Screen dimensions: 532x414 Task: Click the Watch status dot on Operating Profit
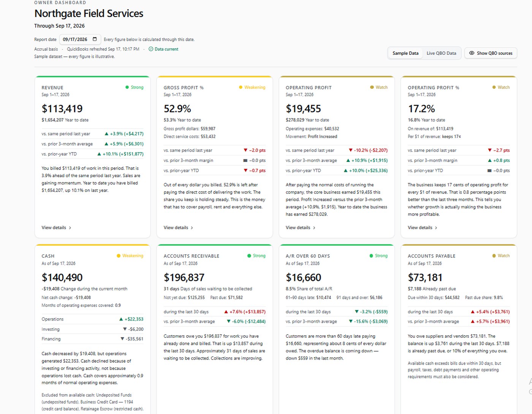click(372, 87)
